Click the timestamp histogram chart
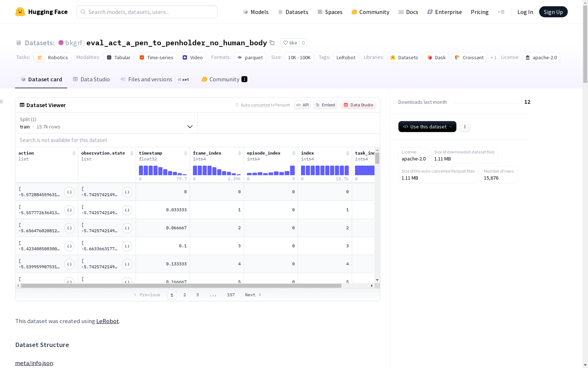Viewport: 588px width, 368px height. pos(163,170)
